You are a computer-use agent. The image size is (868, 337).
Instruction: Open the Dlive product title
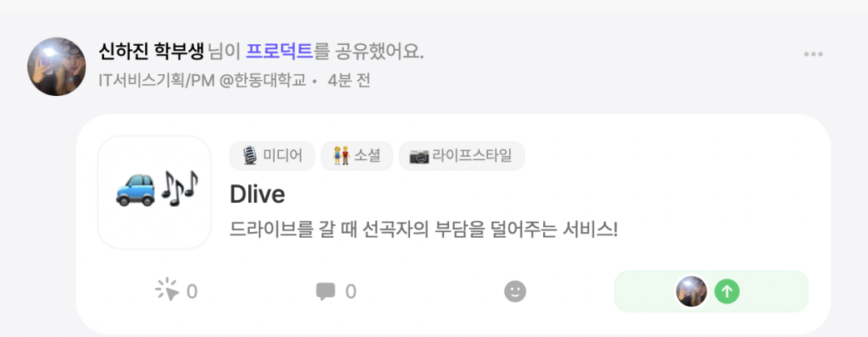click(x=257, y=194)
